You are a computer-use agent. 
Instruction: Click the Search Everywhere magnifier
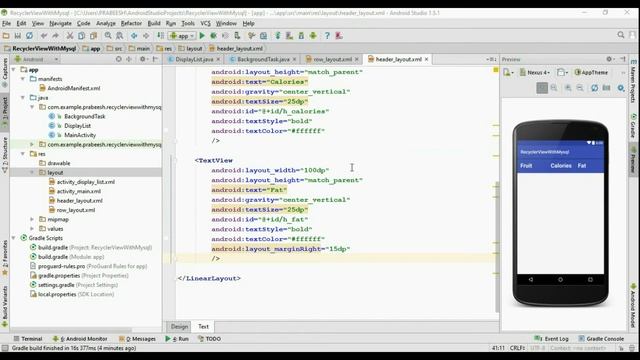621,35
